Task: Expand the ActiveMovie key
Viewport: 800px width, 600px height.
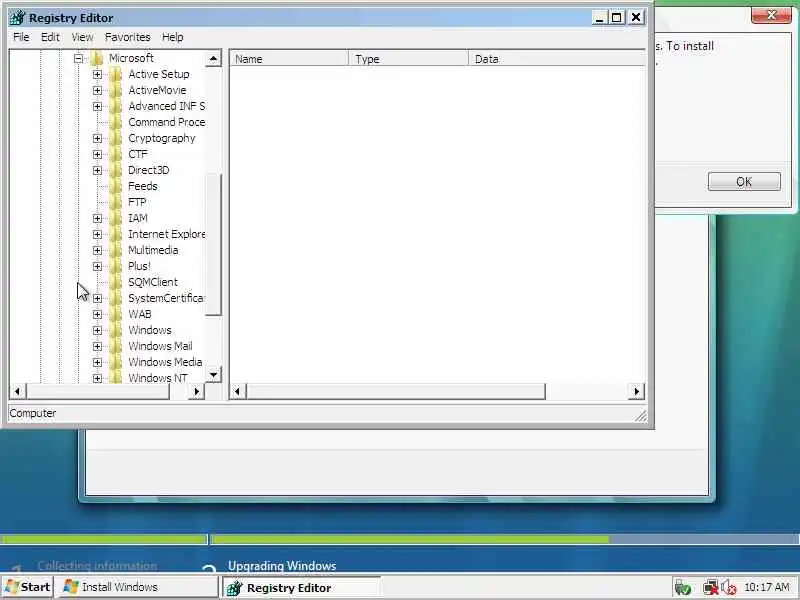Action: (97, 90)
